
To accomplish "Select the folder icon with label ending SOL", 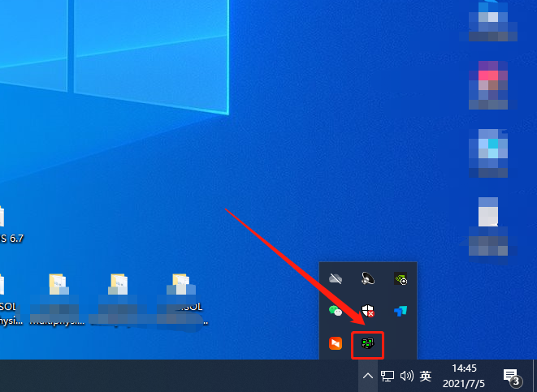I will pos(182,299).
